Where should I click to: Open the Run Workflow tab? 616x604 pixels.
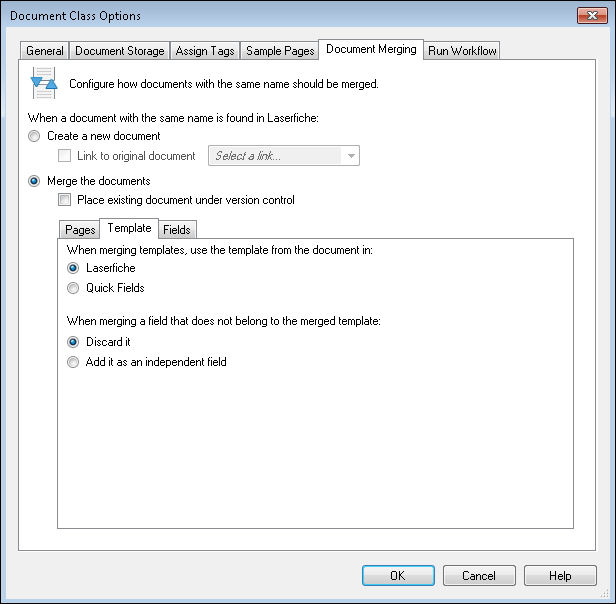(462, 51)
